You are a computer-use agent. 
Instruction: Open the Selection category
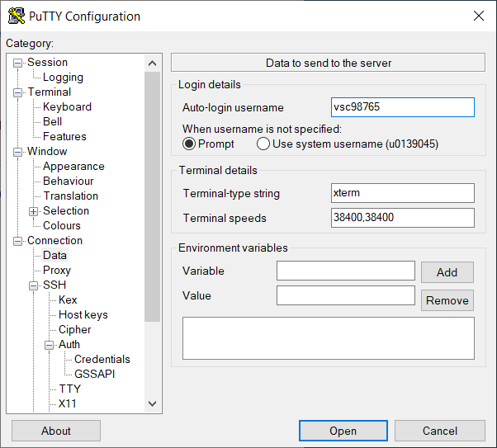[x=66, y=210]
